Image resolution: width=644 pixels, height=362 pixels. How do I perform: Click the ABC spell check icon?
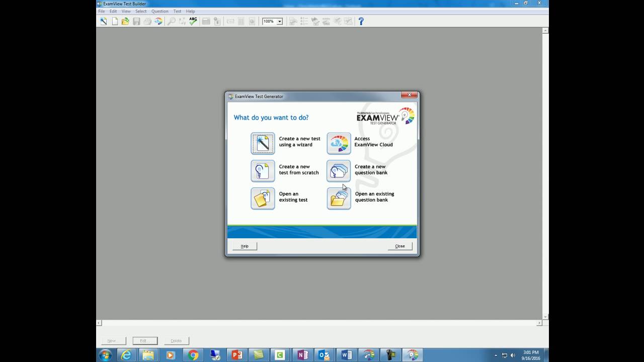point(193,21)
